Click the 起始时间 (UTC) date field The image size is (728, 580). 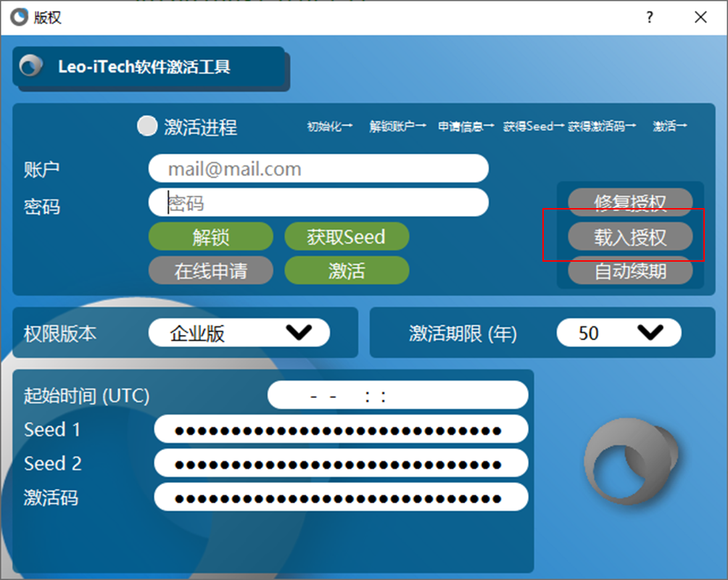(x=397, y=396)
